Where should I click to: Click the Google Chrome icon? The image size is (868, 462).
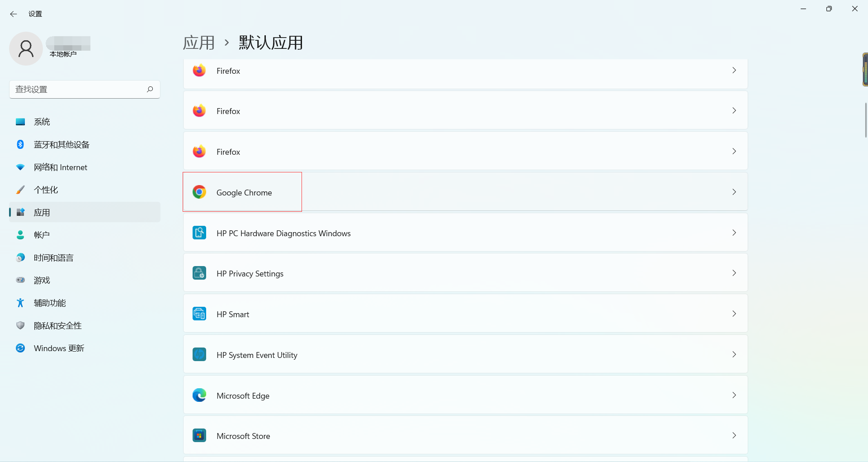point(199,192)
